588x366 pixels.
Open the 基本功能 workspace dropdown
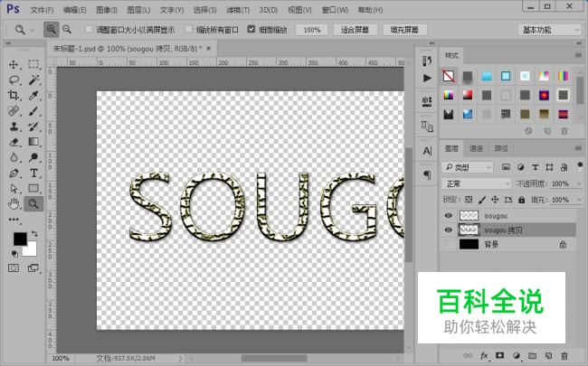click(x=550, y=30)
